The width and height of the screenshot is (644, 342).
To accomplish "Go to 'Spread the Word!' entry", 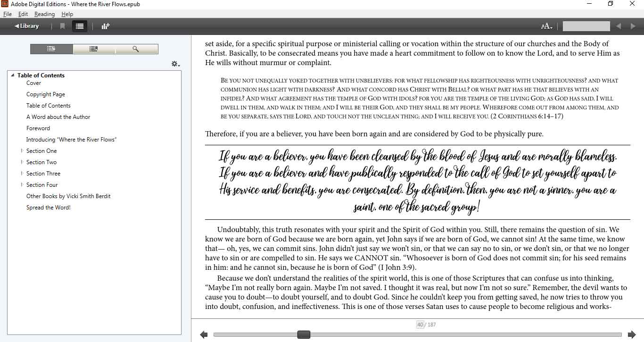I will [49, 208].
